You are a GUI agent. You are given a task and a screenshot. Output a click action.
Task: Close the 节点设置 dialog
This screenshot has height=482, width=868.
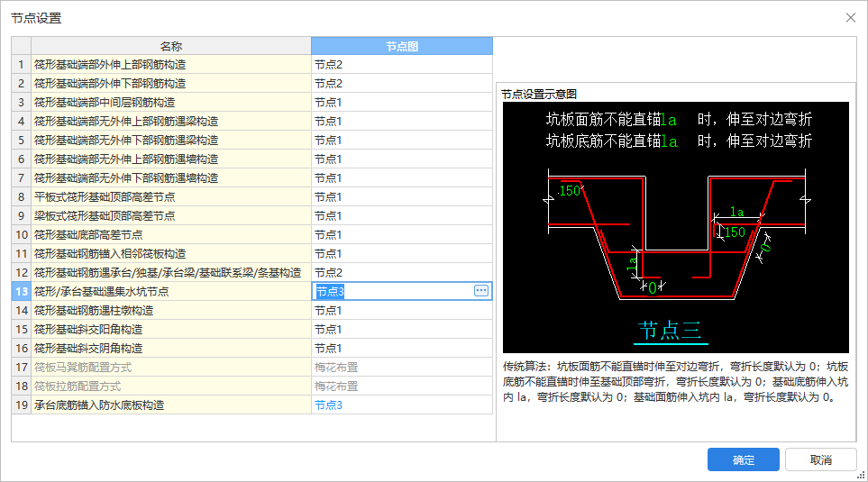point(851,18)
